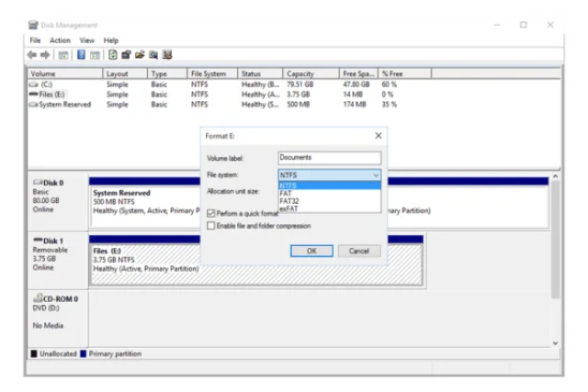Choose NTFS from the file system list
The image size is (588, 392).
(x=329, y=185)
